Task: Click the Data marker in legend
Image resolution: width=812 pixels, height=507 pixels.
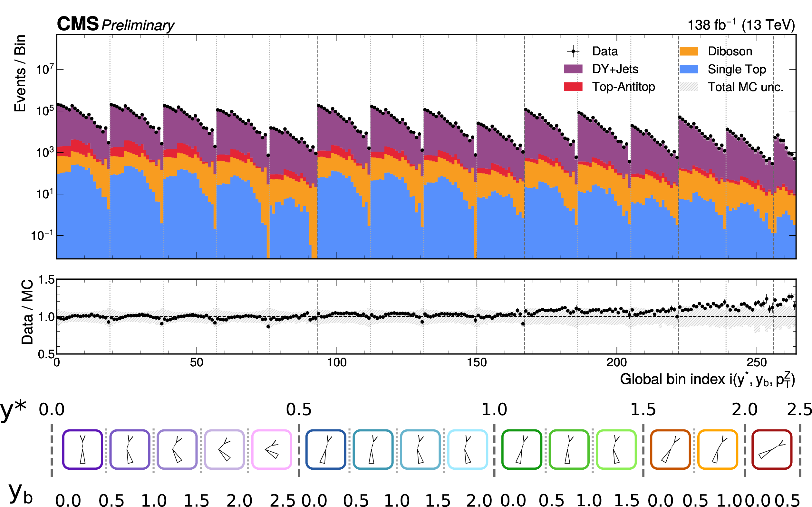Action: [x=573, y=51]
